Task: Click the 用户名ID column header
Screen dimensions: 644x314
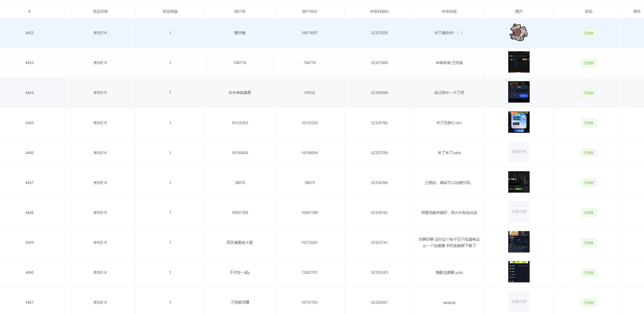Action: pos(309,11)
